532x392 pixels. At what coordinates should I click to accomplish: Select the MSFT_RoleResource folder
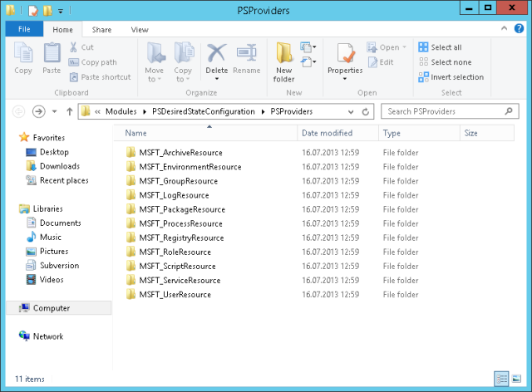175,252
